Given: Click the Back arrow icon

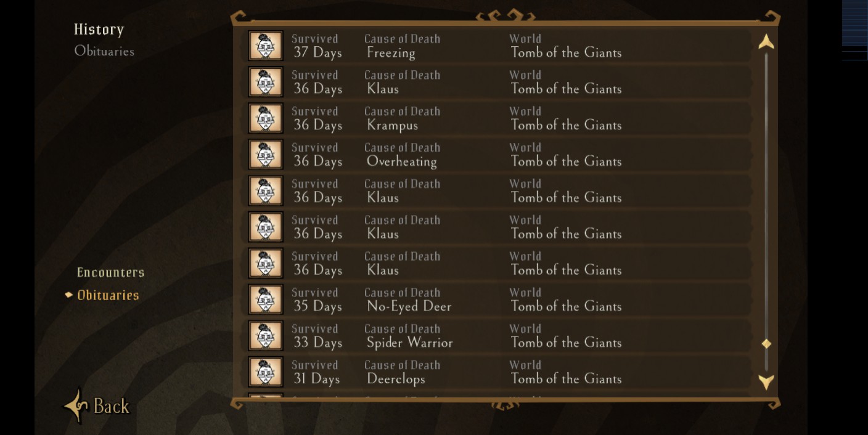Looking at the screenshot, I should [x=76, y=405].
